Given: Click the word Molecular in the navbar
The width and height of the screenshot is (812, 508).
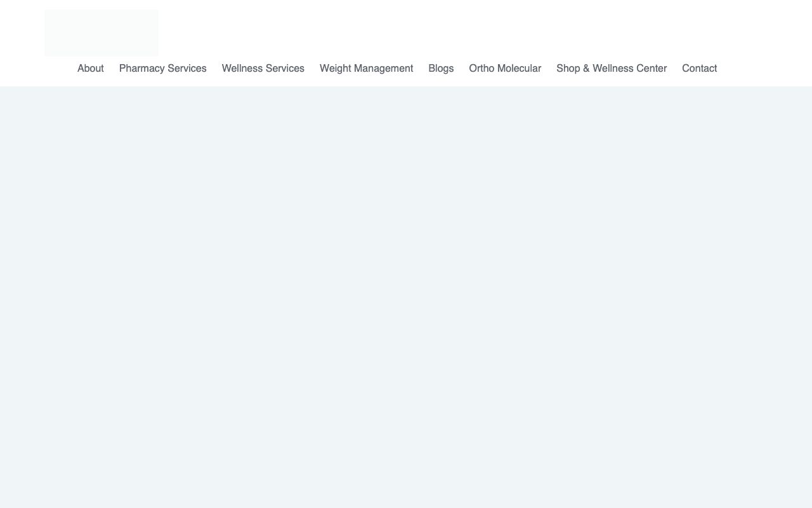Looking at the screenshot, I should [x=519, y=68].
